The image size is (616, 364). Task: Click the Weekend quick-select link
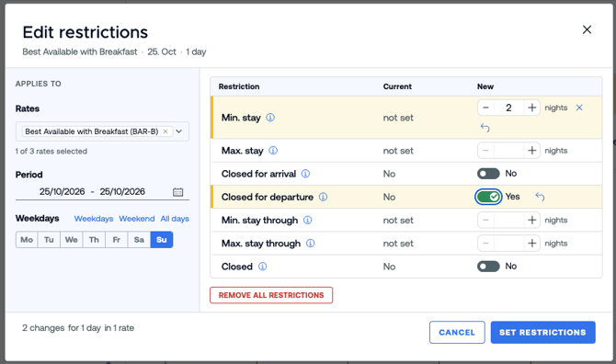pos(137,219)
